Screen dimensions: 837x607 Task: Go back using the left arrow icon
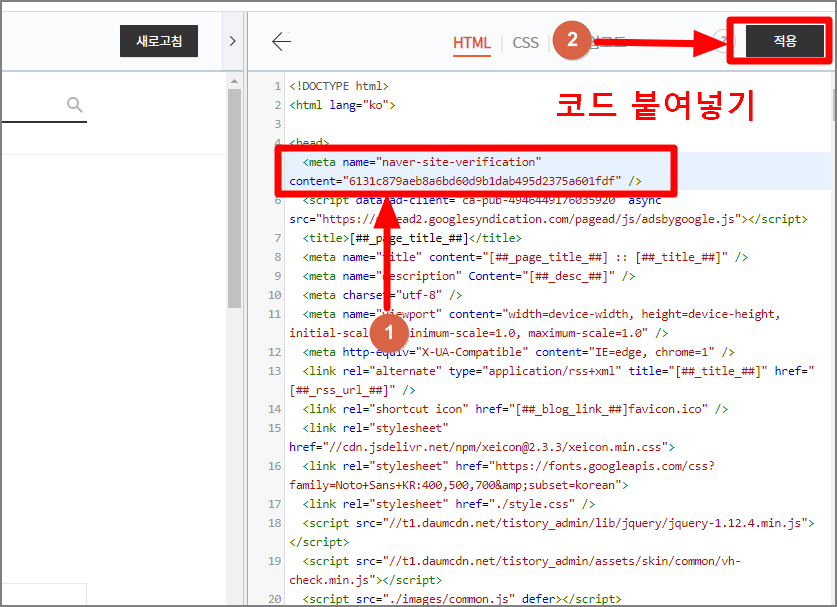tap(281, 41)
